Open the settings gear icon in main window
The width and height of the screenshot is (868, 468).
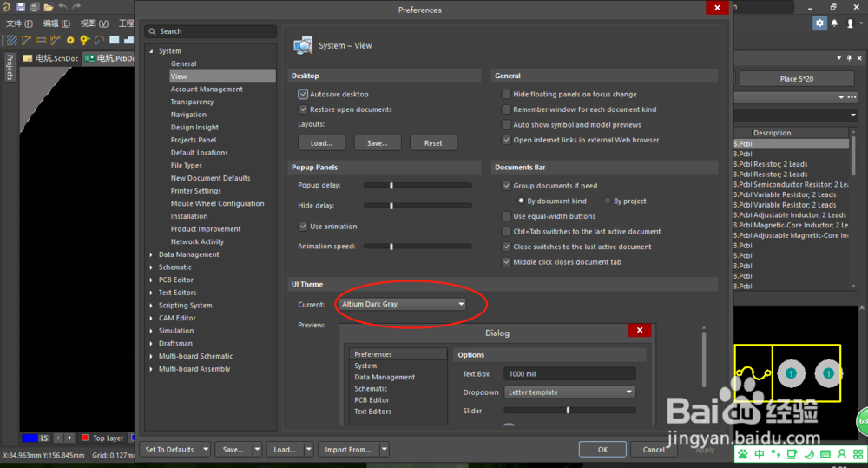coord(820,23)
